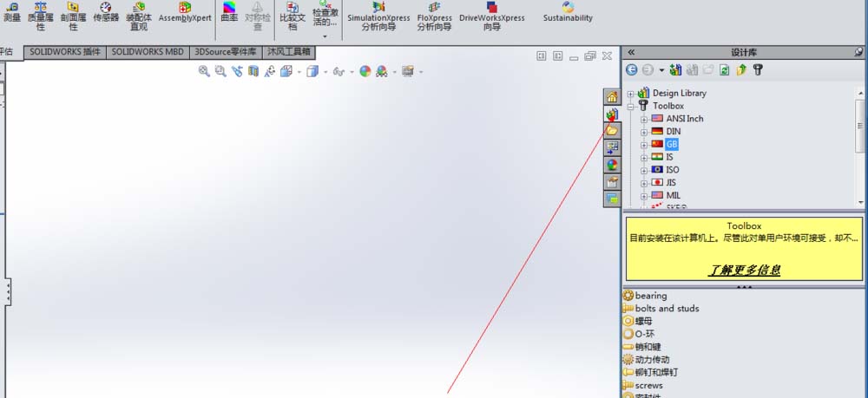
Task: Click Add to Library icon
Action: (x=675, y=70)
